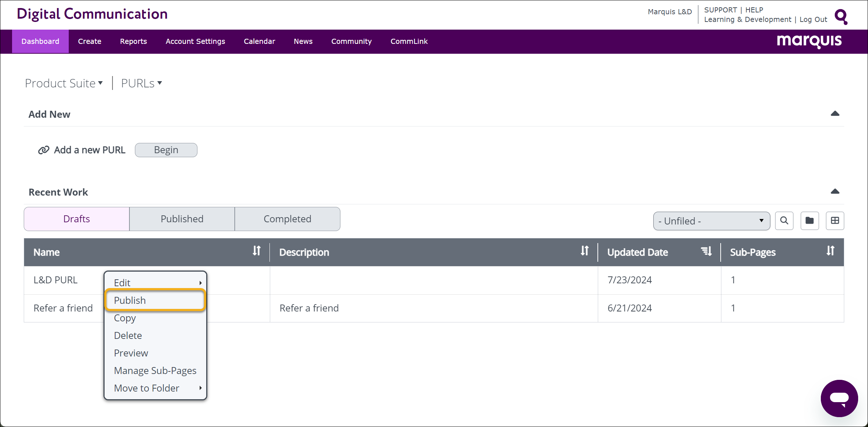The height and width of the screenshot is (427, 868).
Task: Click the grid view icon
Action: (835, 220)
